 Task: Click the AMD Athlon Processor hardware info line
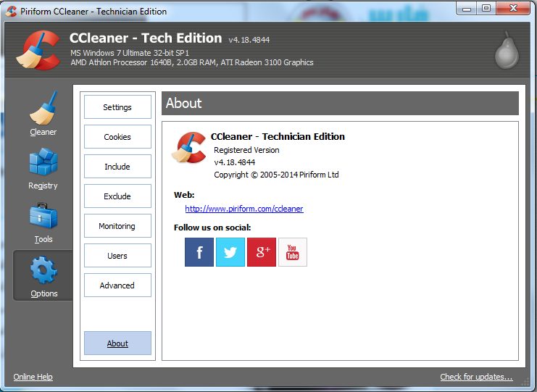(192, 62)
